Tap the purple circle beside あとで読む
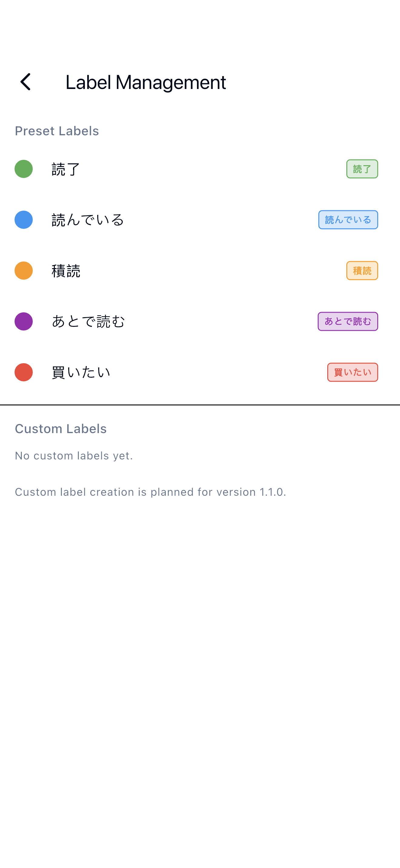The image size is (400, 868). click(x=23, y=321)
